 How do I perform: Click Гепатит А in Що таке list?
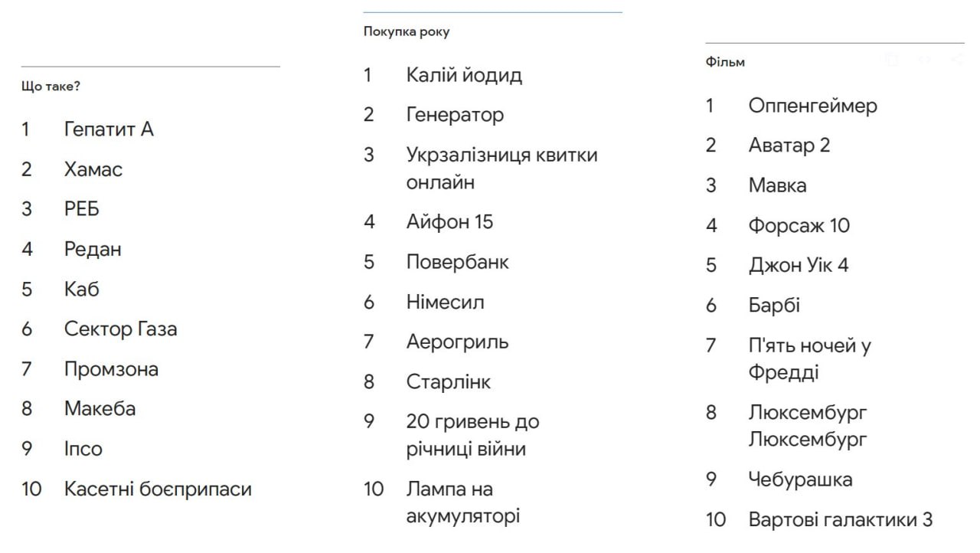pyautogui.click(x=109, y=129)
